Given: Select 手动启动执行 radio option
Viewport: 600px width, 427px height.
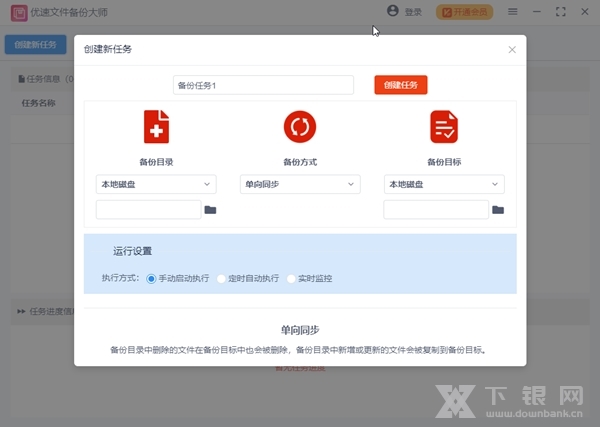Looking at the screenshot, I should 151,279.
